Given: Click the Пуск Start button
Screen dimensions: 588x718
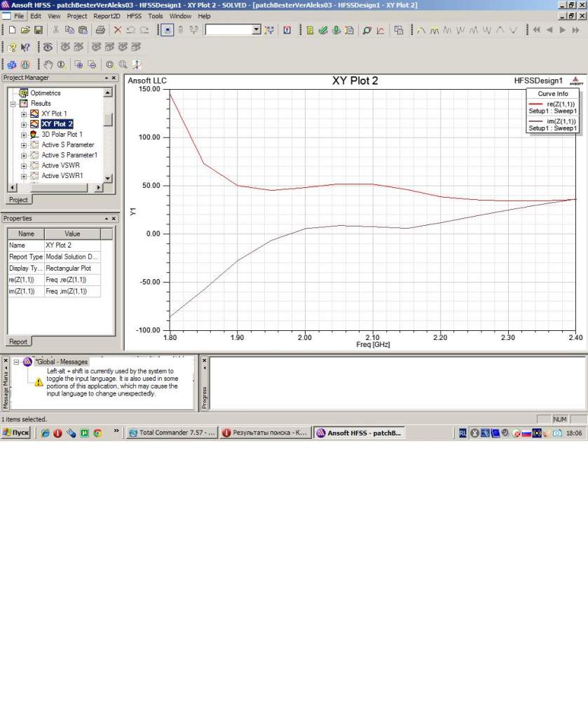Looking at the screenshot, I should (x=16, y=433).
